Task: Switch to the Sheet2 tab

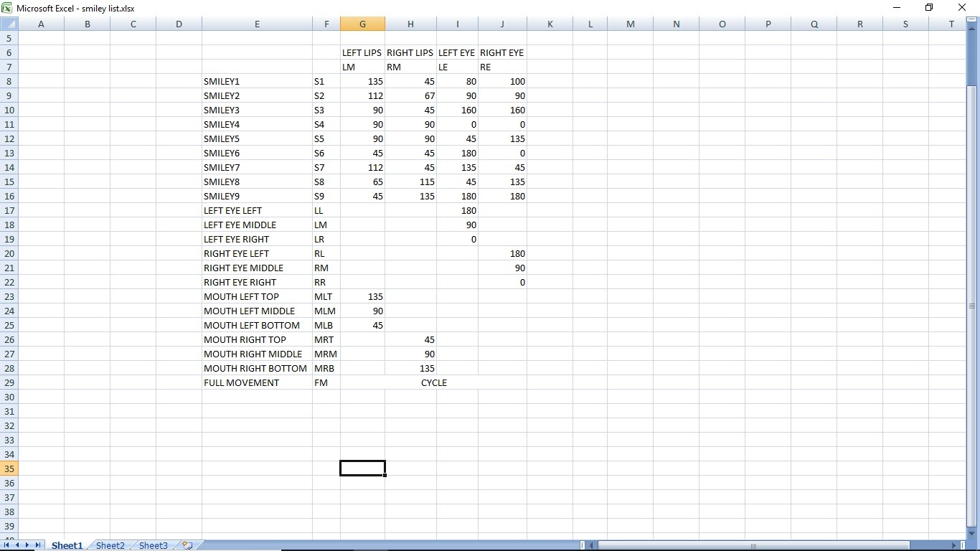Action: tap(110, 545)
